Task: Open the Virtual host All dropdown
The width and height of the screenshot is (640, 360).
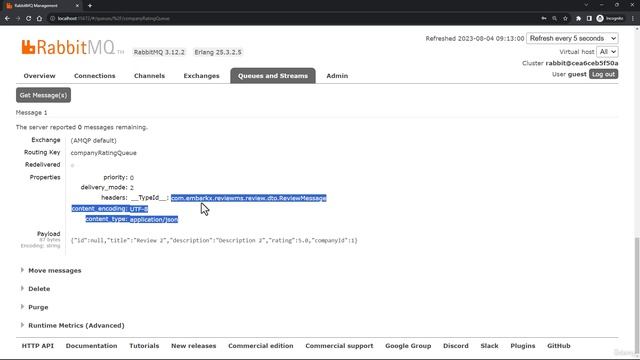Action: click(607, 52)
